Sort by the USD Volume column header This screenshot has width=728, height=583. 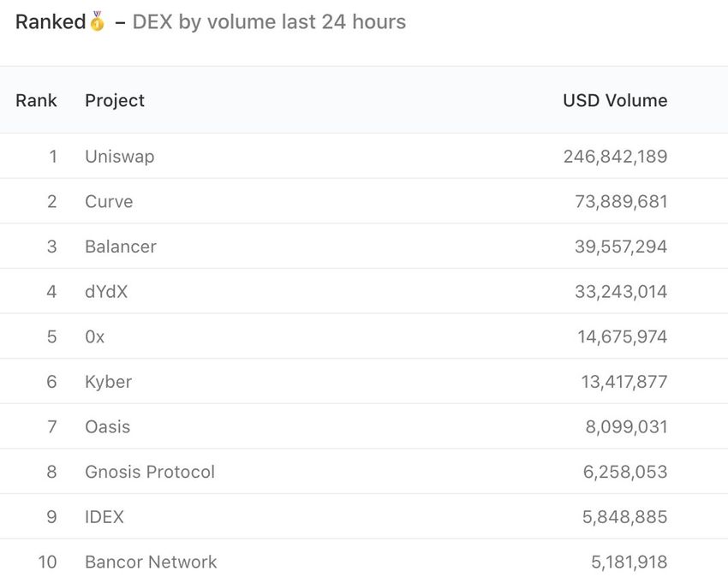615,100
